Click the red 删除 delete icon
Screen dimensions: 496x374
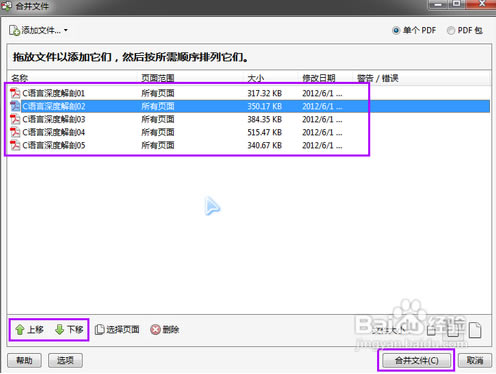pos(155,330)
